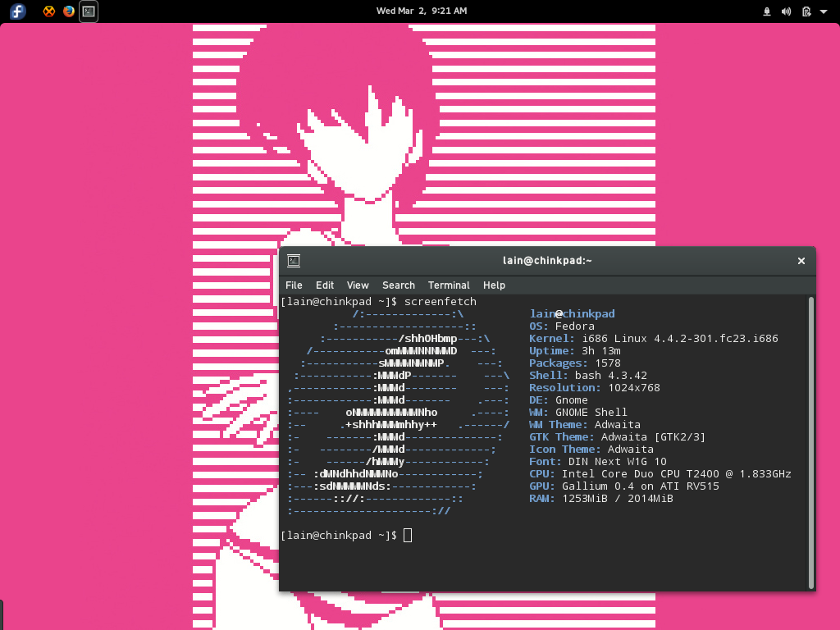Close the lain@chinkpad terminal window

tap(801, 261)
